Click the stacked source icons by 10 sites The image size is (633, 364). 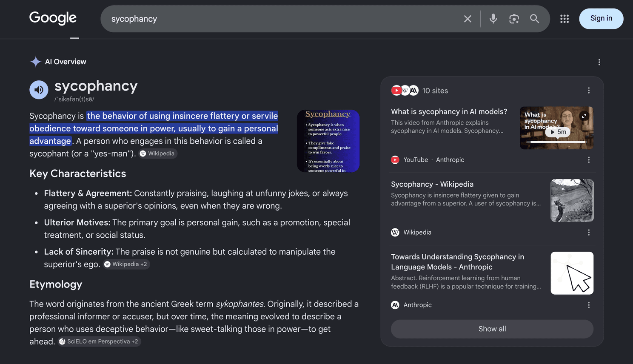point(405,90)
